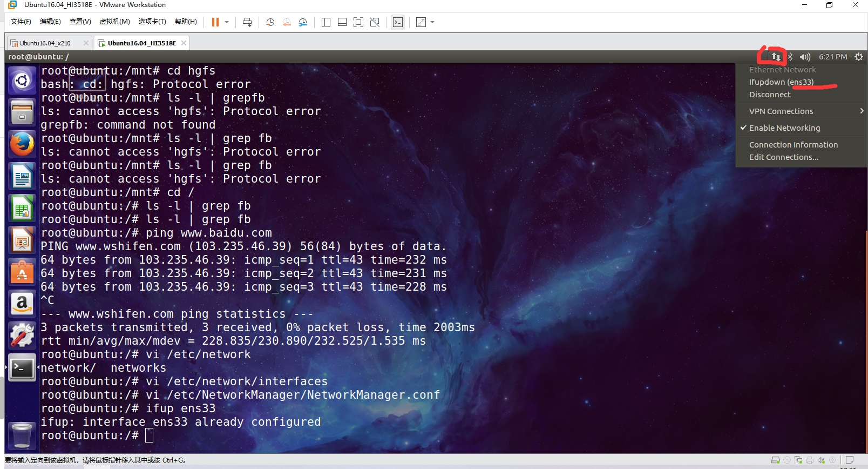Toggle the library sidebar view icon
This screenshot has height=469, width=868.
(x=326, y=22)
